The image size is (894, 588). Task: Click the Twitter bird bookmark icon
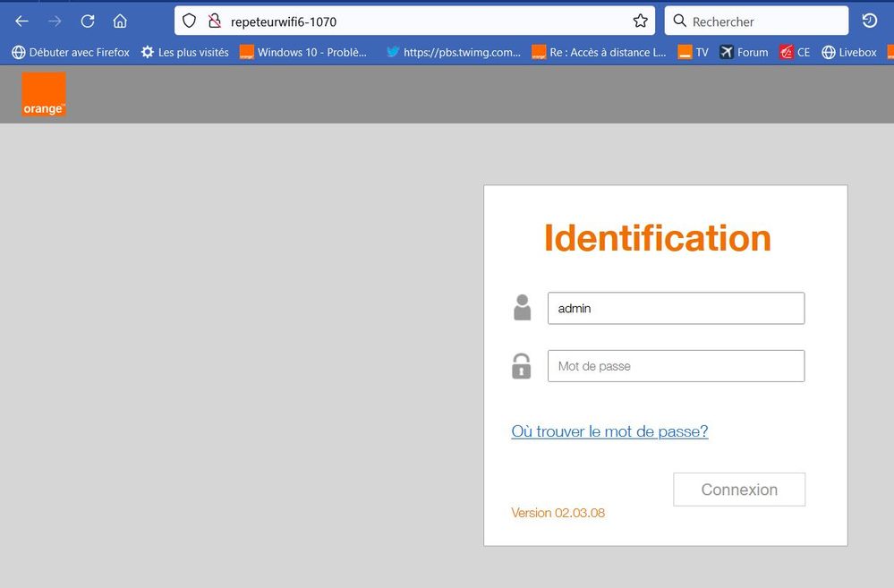(392, 52)
